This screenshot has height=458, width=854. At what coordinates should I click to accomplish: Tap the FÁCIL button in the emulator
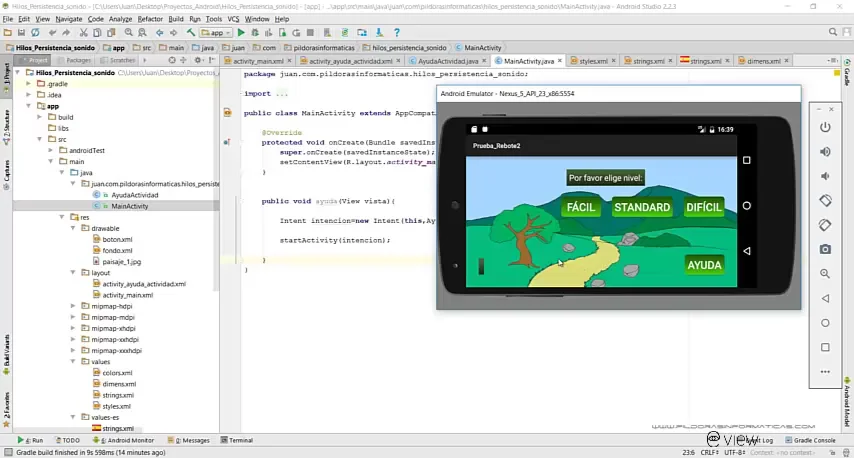581,207
